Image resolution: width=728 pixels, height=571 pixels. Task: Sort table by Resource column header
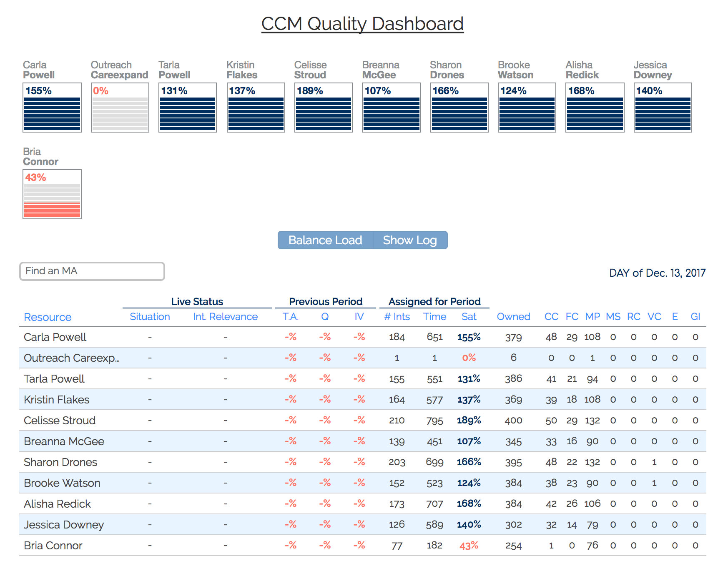pyautogui.click(x=48, y=317)
